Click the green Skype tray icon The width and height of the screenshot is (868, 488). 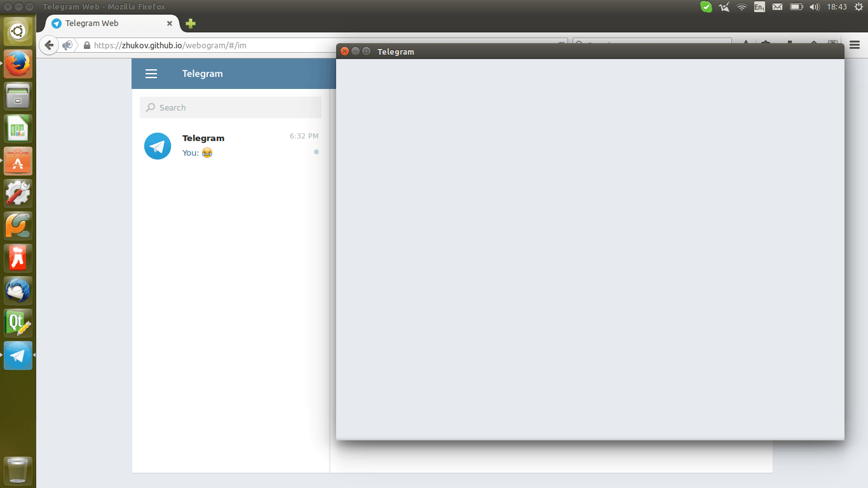pos(706,7)
